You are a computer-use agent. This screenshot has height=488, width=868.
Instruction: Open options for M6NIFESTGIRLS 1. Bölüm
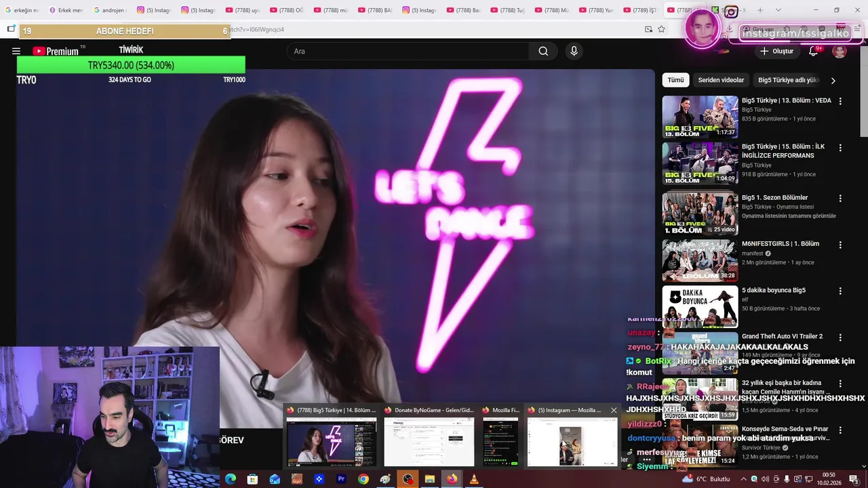point(840,245)
